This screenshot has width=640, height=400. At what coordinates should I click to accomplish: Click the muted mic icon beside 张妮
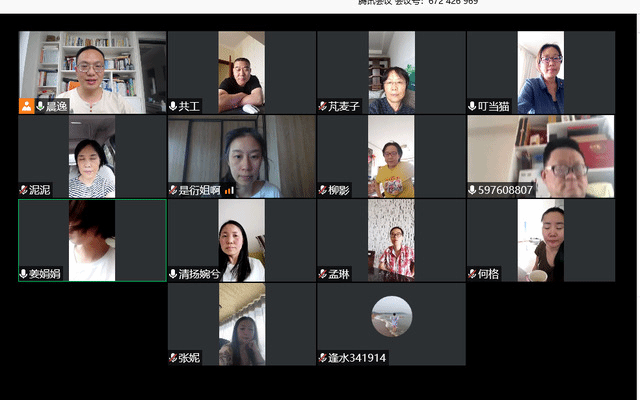173,358
